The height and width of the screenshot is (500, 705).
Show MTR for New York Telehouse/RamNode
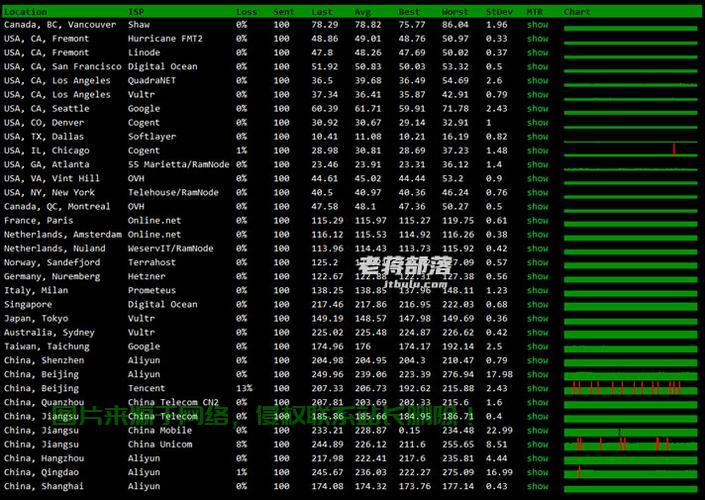pos(537,192)
